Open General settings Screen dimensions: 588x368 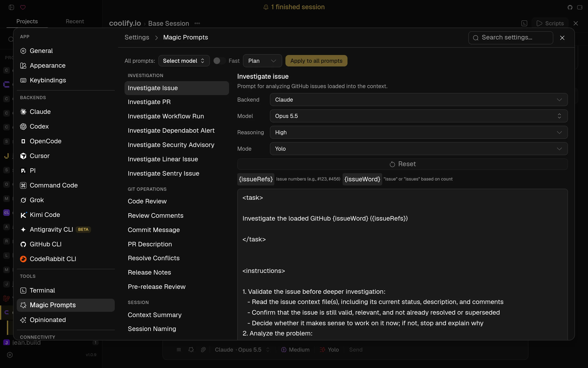point(66,51)
